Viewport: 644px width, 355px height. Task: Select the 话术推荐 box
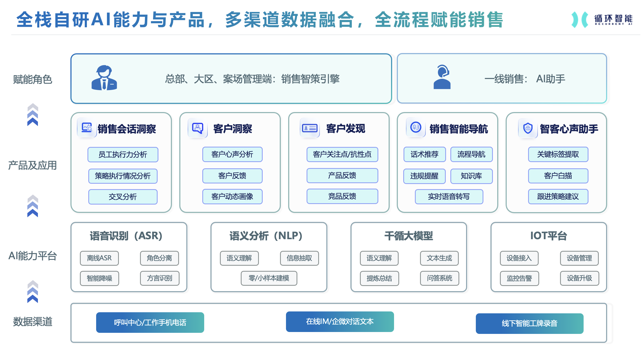425,154
